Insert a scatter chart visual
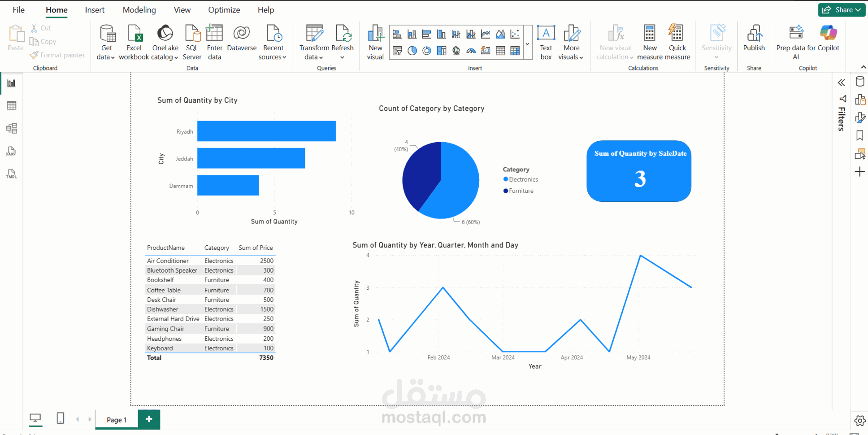The height and width of the screenshot is (435, 868). 515,34
